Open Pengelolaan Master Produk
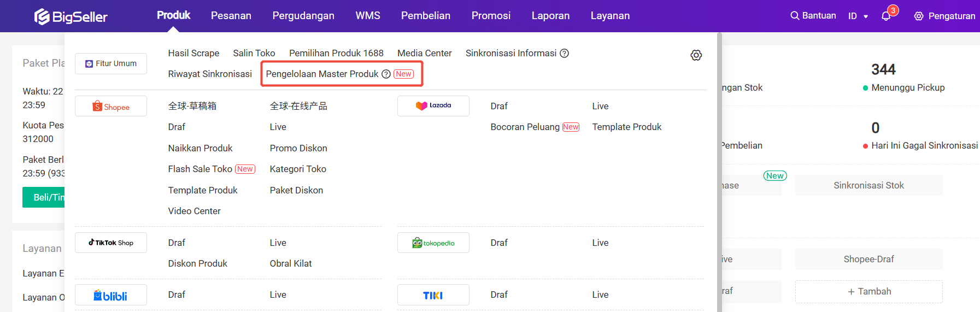This screenshot has width=980, height=312. click(x=322, y=74)
